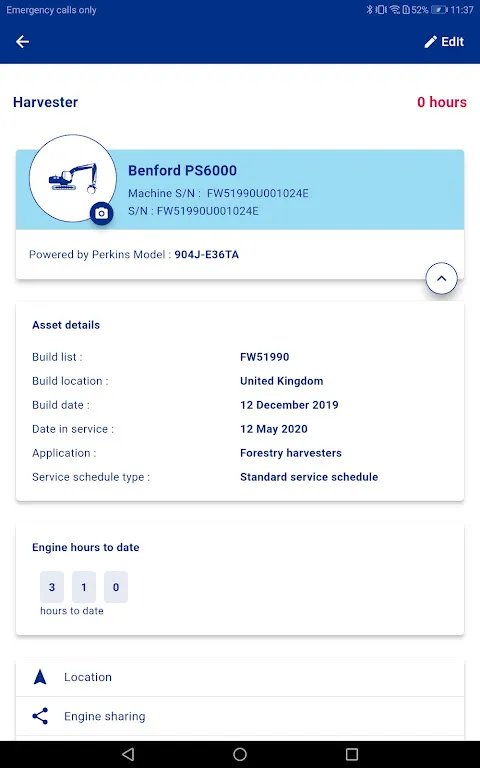
Task: Tap the red 0 hours label
Action: (x=442, y=102)
